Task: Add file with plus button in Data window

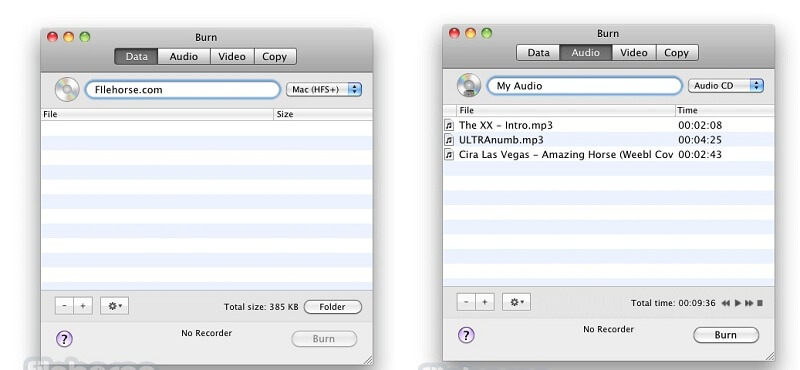Action: pyautogui.click(x=83, y=306)
